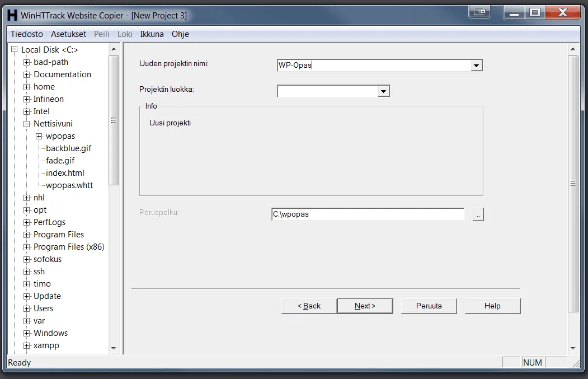Open Help from the wizard button

click(x=492, y=306)
